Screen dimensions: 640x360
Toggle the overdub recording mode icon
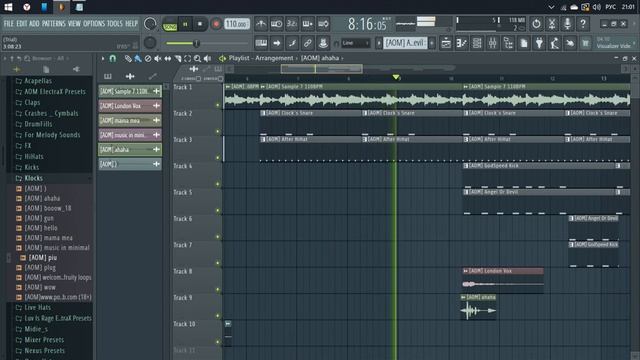[307, 24]
